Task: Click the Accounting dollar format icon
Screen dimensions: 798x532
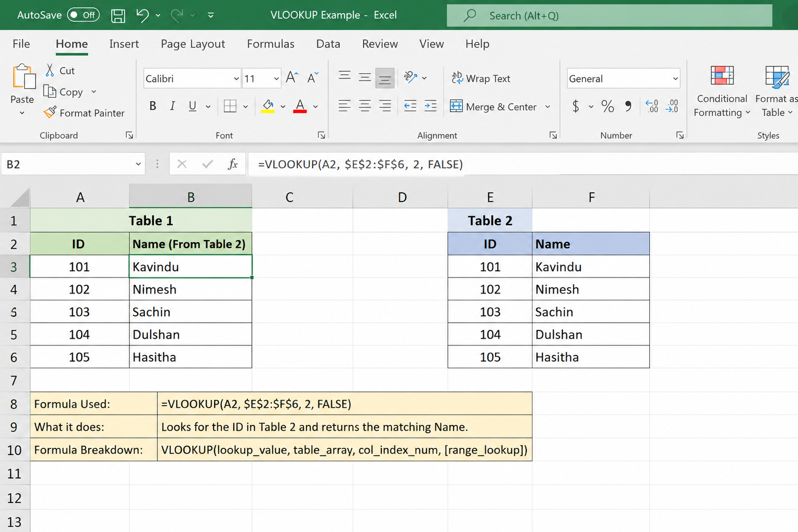Action: 576,106
